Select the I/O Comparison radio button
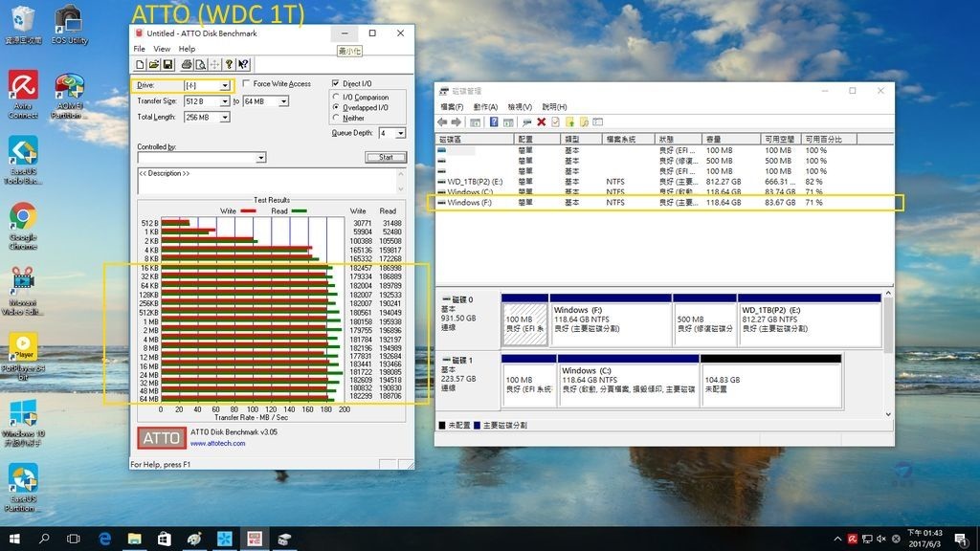The image size is (980, 551). [336, 97]
